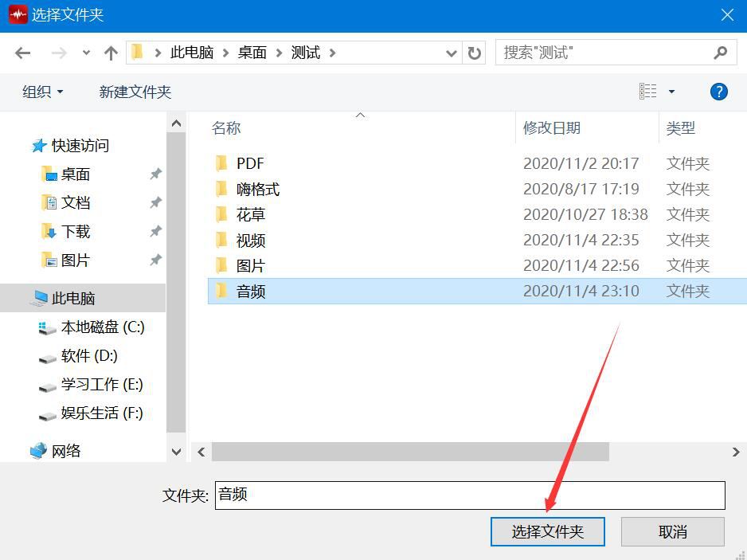This screenshot has width=747, height=560.
Task: Click the pin icon next to 下载
Action: 156,232
